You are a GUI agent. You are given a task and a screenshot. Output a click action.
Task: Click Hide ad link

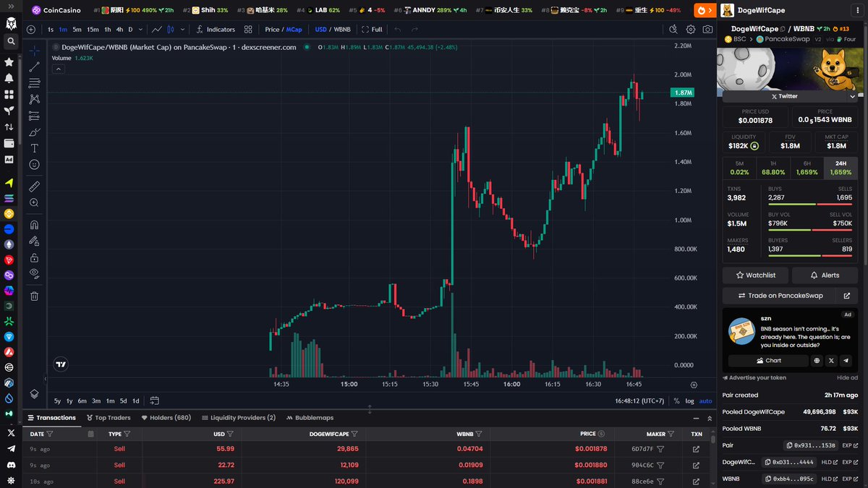tap(848, 377)
